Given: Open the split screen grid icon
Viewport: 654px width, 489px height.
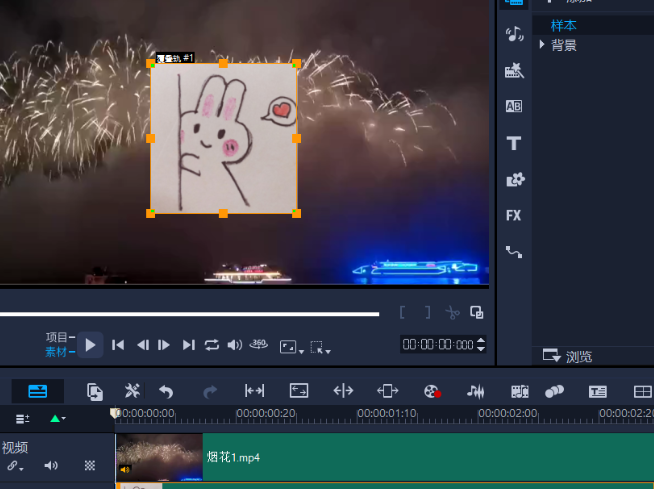Looking at the screenshot, I should 642,391.
